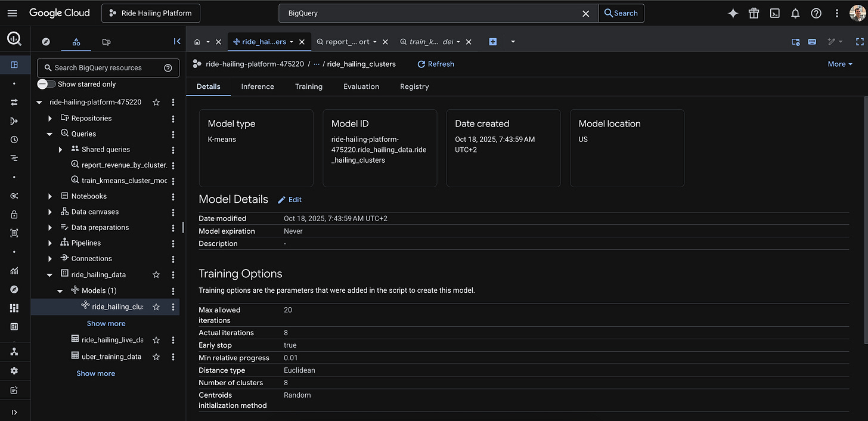Viewport: 868px width, 421px height.
Task: Open the Help question mark icon
Action: coord(816,13)
